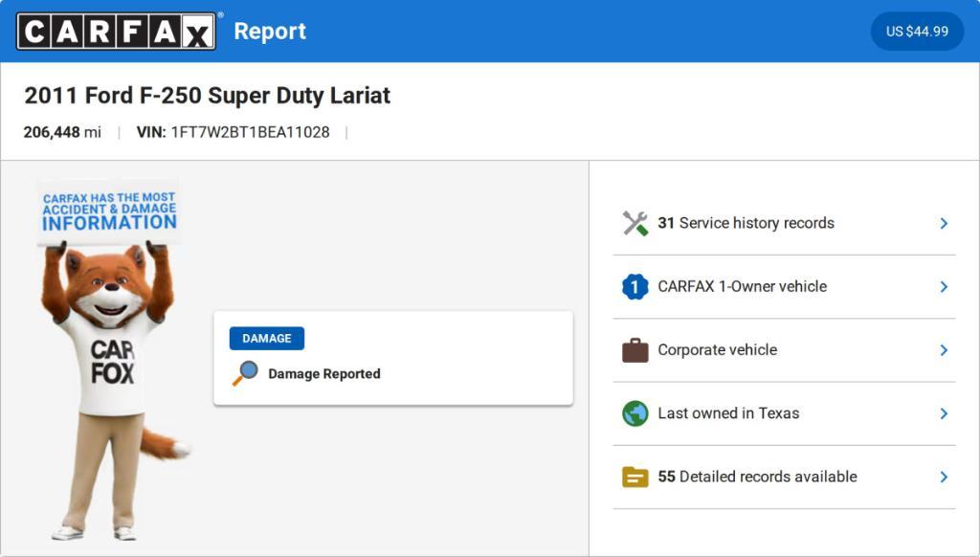Click the blue DAMAGE tag
Viewport: 980px width, 557px height.
tap(267, 338)
